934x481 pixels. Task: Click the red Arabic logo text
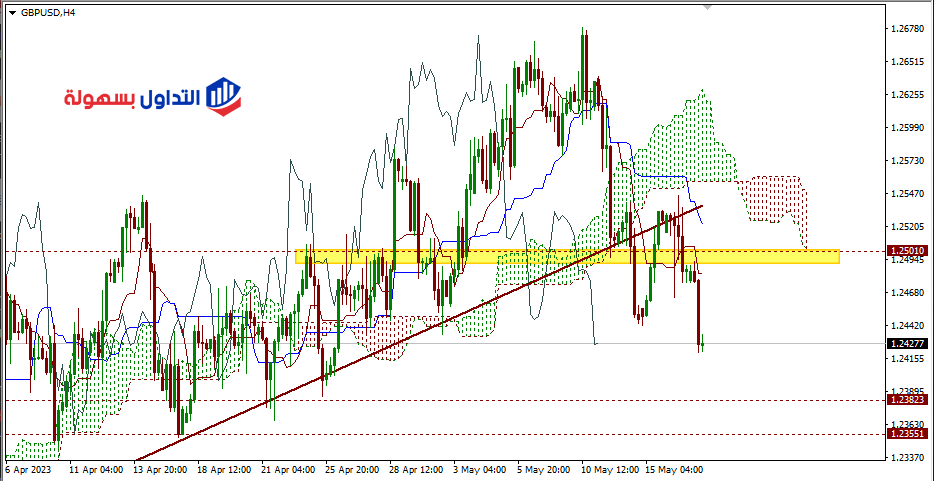(132, 98)
